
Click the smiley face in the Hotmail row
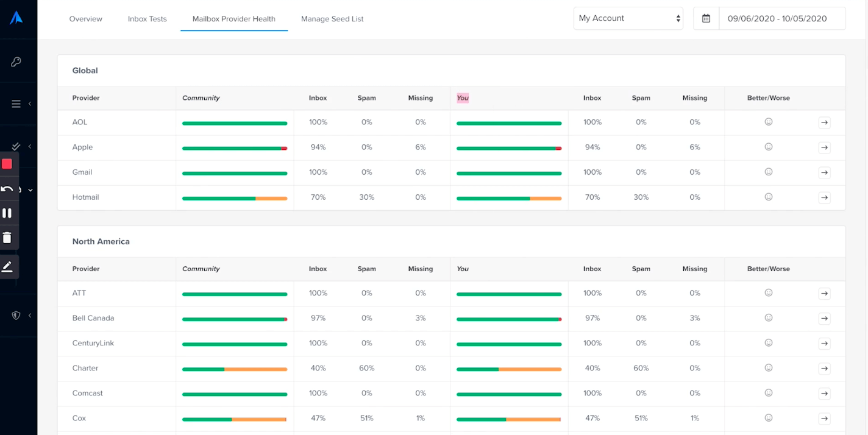[769, 197]
